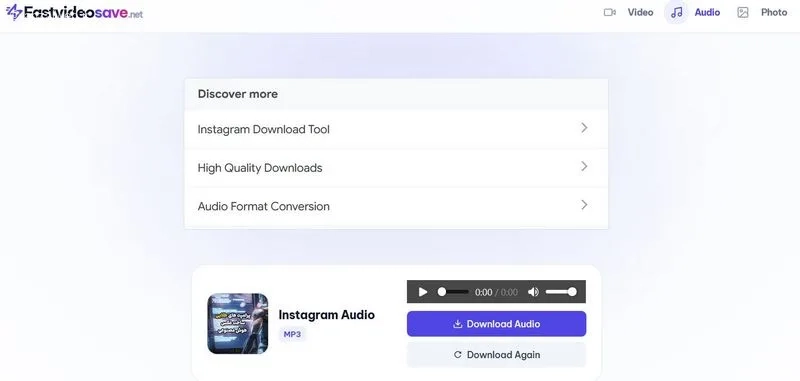Click the video camera icon
This screenshot has width=800, height=381.
(610, 12)
